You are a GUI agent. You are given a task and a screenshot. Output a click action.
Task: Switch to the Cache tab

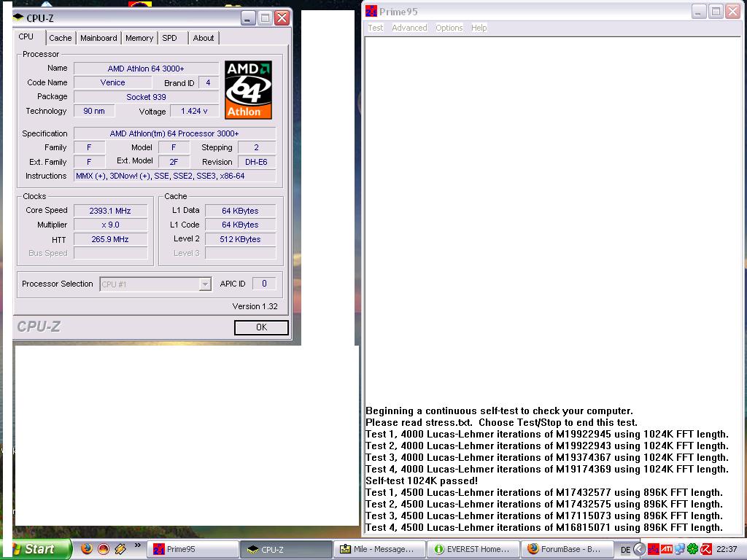click(61, 38)
